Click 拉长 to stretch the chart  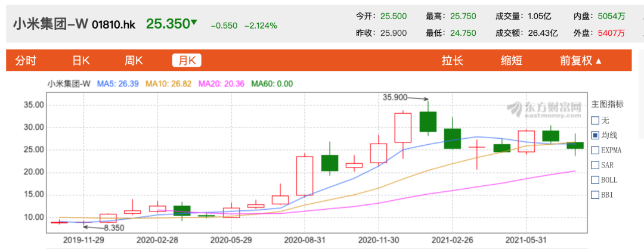click(x=452, y=61)
